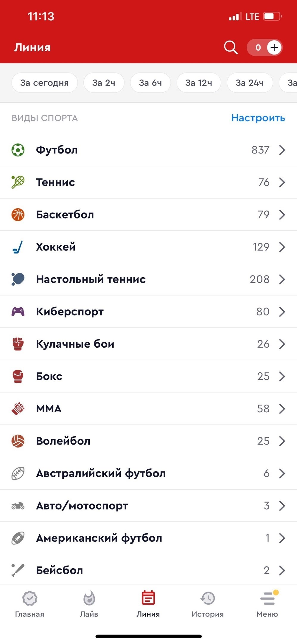Open the Настроить link
The width and height of the screenshot is (297, 644).
coord(258,118)
